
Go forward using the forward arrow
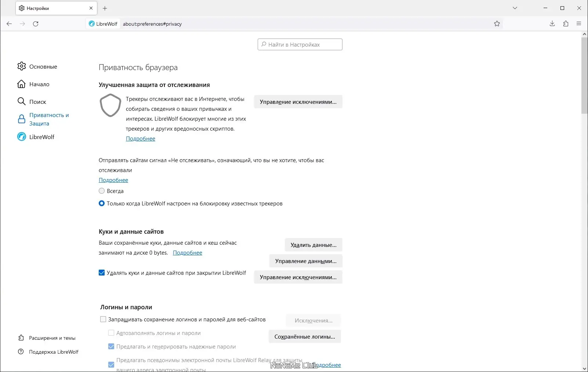tap(22, 24)
